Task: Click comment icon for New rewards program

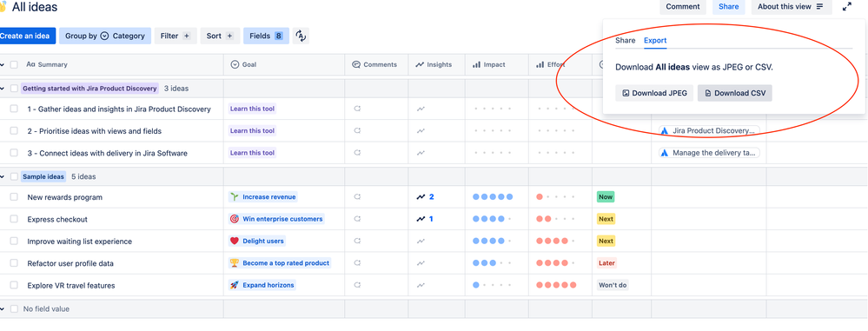Action: coord(357,197)
